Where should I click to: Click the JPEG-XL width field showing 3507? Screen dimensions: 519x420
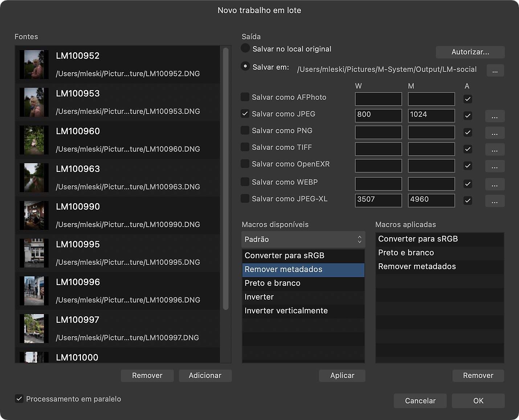(378, 200)
